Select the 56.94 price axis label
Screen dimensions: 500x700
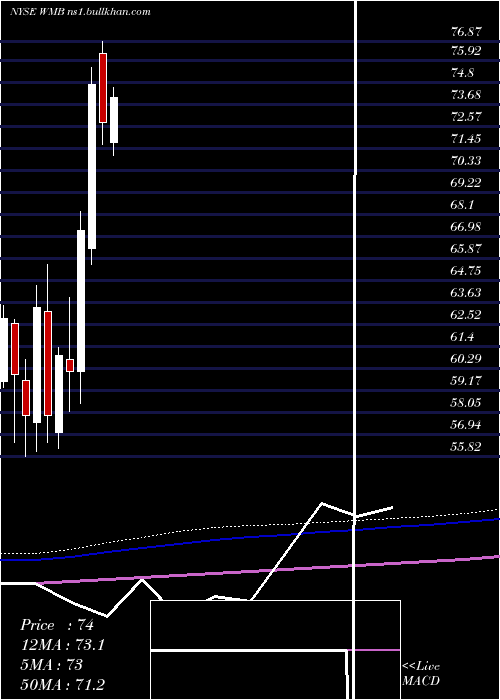(x=466, y=424)
